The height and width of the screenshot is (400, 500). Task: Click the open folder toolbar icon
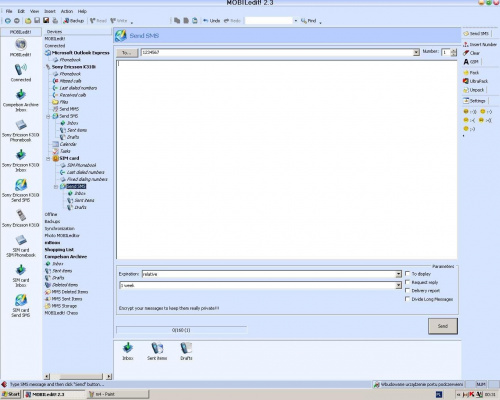[28, 21]
